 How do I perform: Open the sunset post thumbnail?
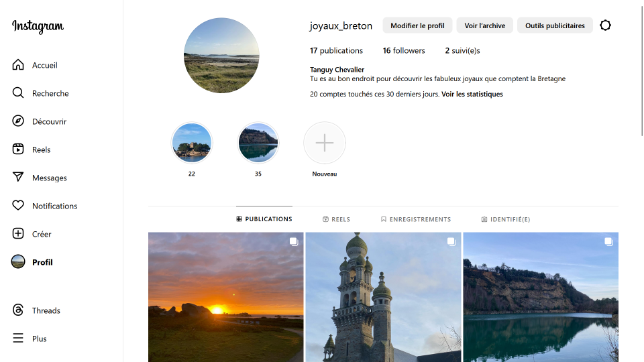pos(225,297)
